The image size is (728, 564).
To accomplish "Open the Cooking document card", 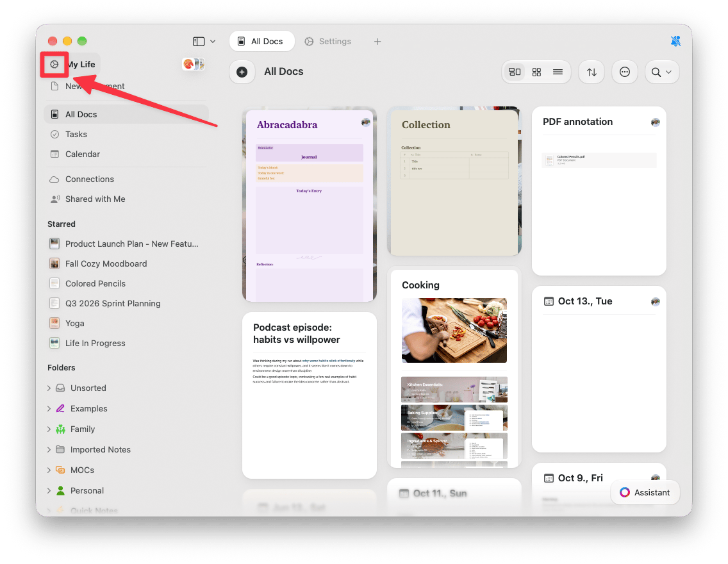I will [454, 367].
